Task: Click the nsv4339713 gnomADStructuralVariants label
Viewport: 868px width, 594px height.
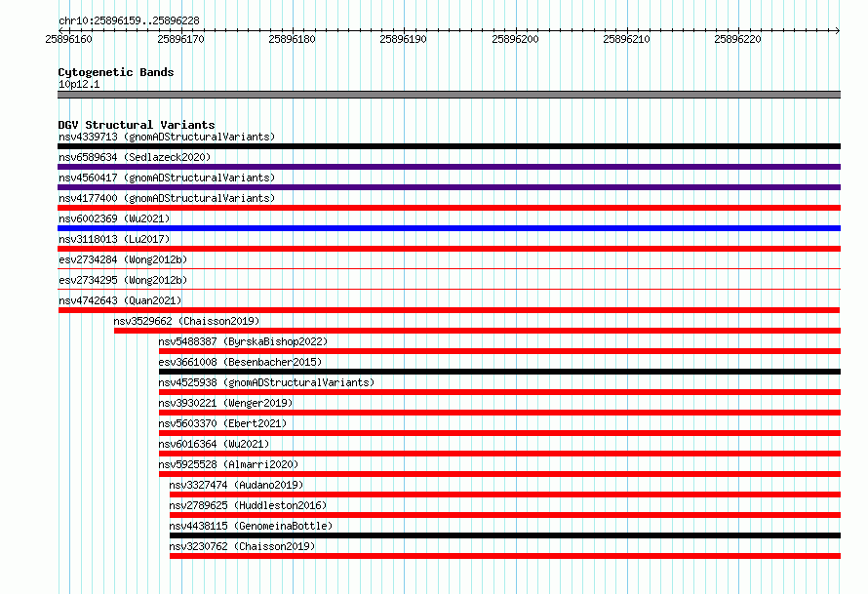Action: coord(167,137)
